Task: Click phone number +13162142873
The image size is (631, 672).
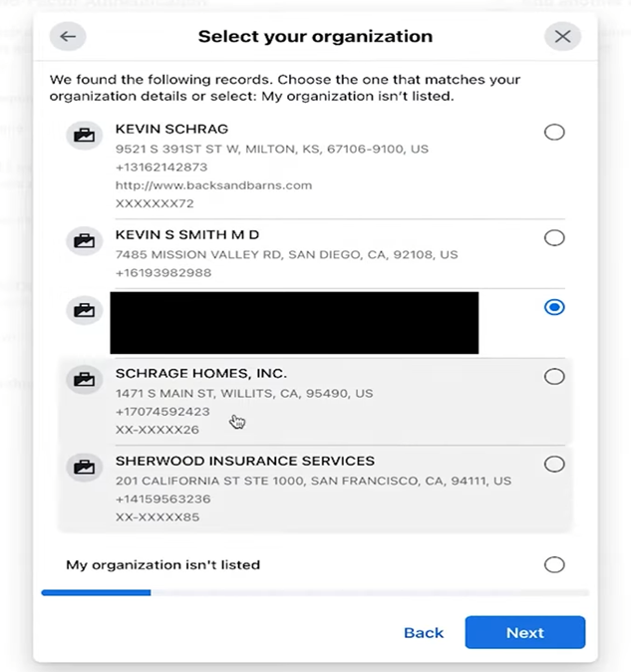Action: (161, 168)
